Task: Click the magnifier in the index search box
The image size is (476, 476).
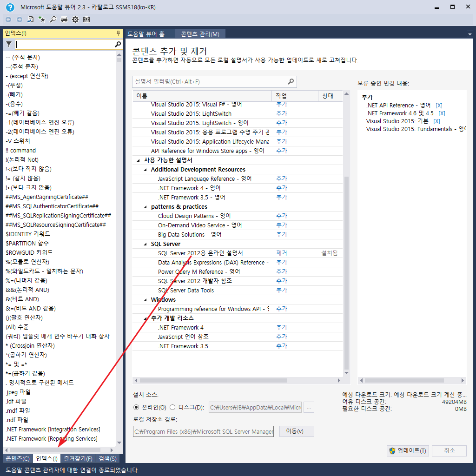Action: (118, 44)
